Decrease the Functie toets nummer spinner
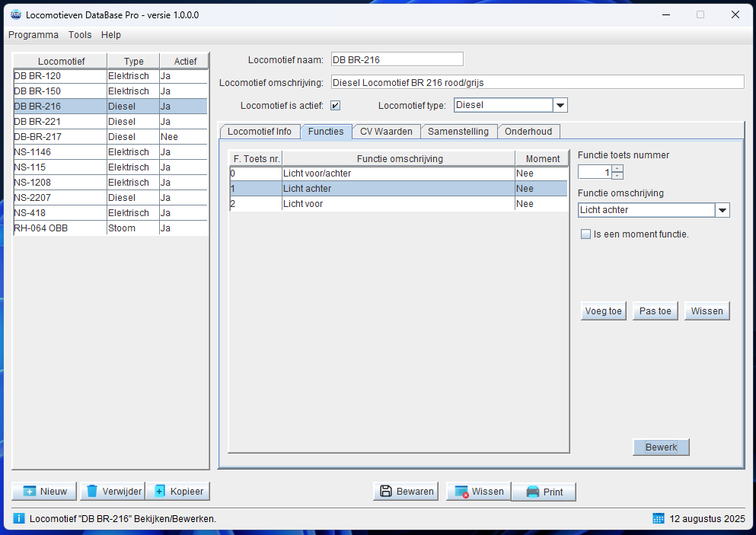Viewport: 756px width, 535px height. point(617,176)
